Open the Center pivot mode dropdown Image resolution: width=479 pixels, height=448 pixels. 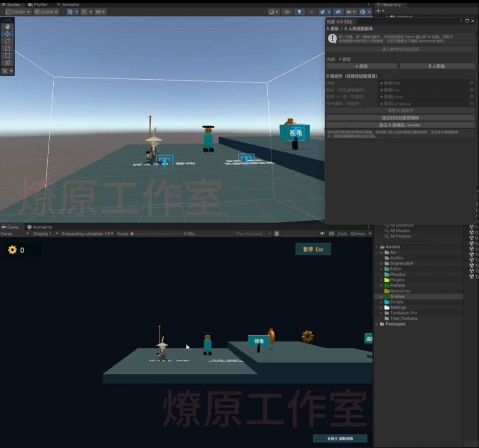pyautogui.click(x=18, y=12)
